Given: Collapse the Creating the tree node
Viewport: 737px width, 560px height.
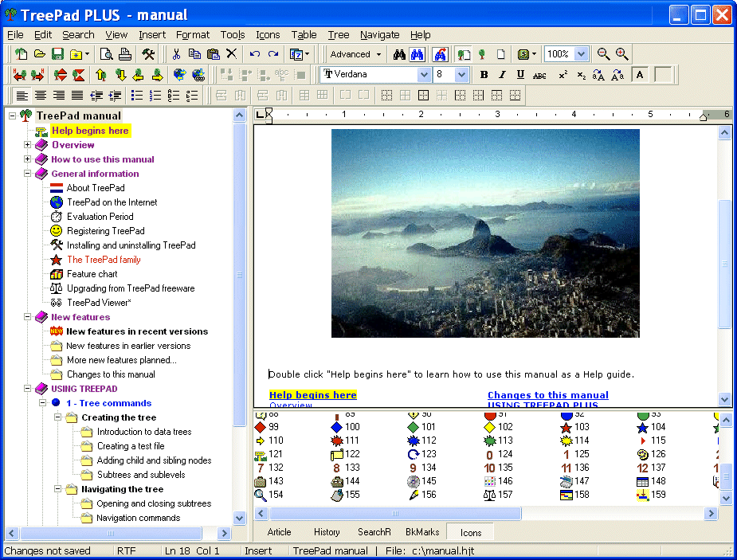Looking at the screenshot, I should click(57, 417).
